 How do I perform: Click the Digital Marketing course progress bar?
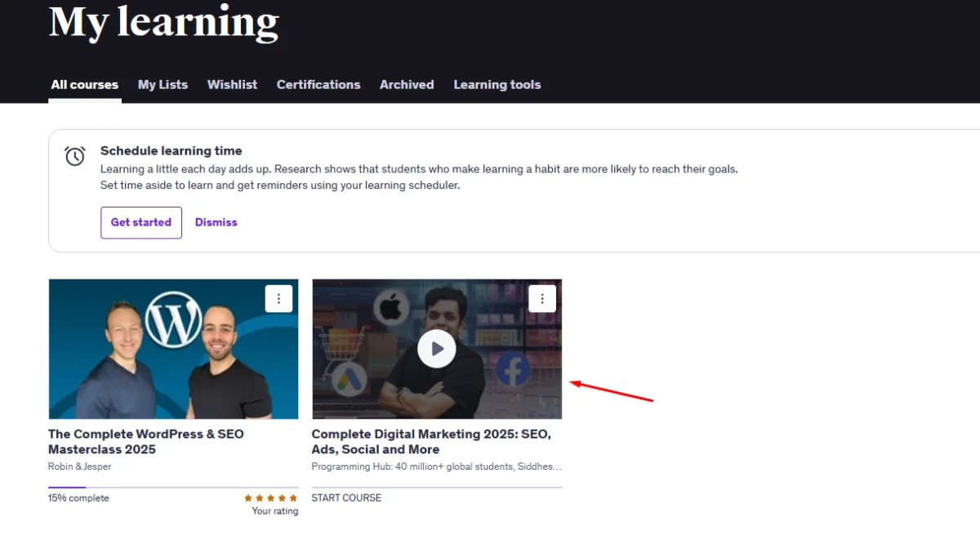pos(437,487)
